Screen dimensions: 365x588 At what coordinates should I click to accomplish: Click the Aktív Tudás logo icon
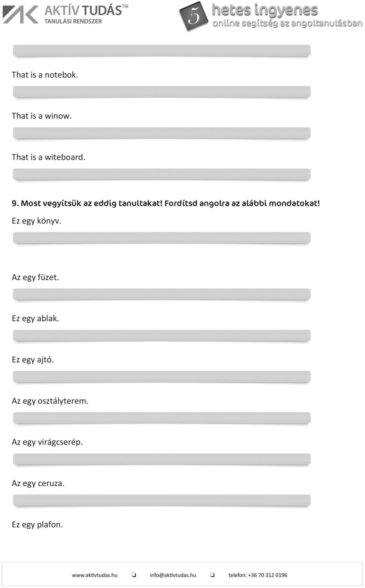pyautogui.click(x=21, y=14)
